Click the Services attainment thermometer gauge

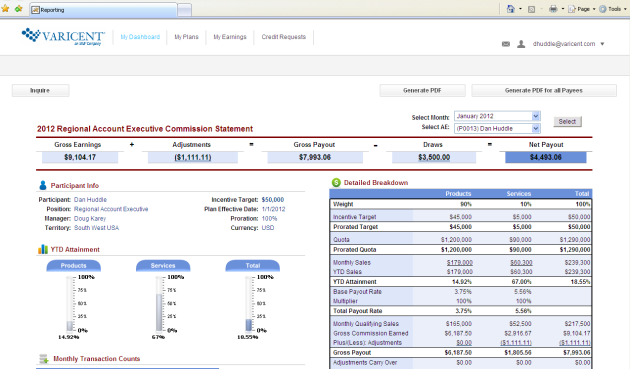pos(160,303)
